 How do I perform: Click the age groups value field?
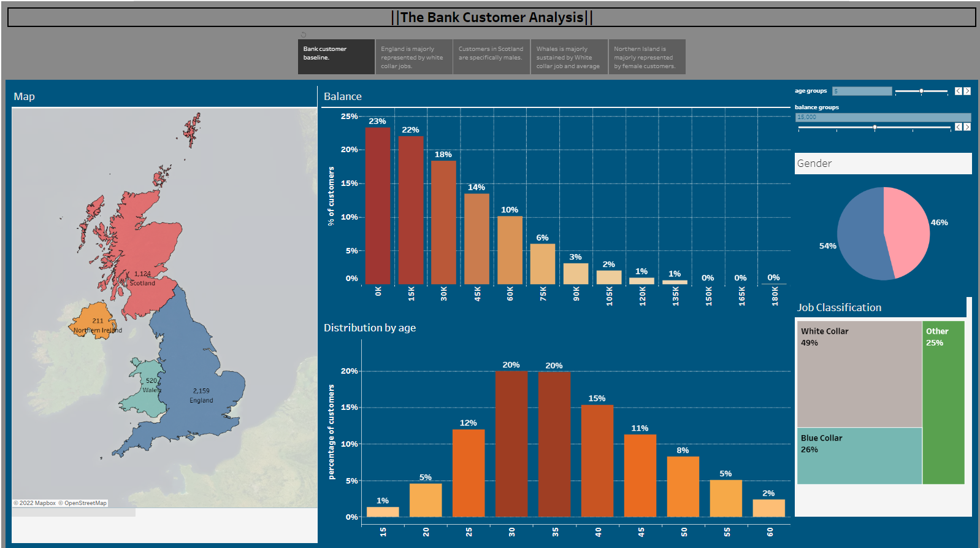click(862, 91)
